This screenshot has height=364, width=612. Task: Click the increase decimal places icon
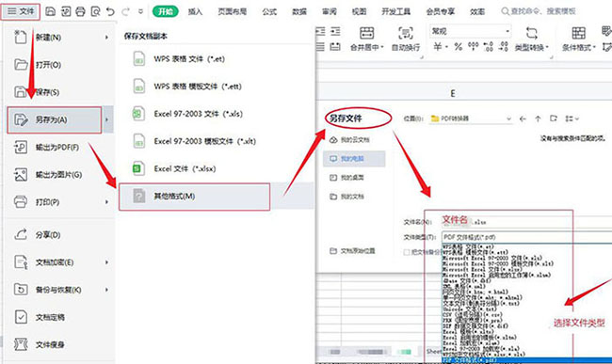(489, 47)
